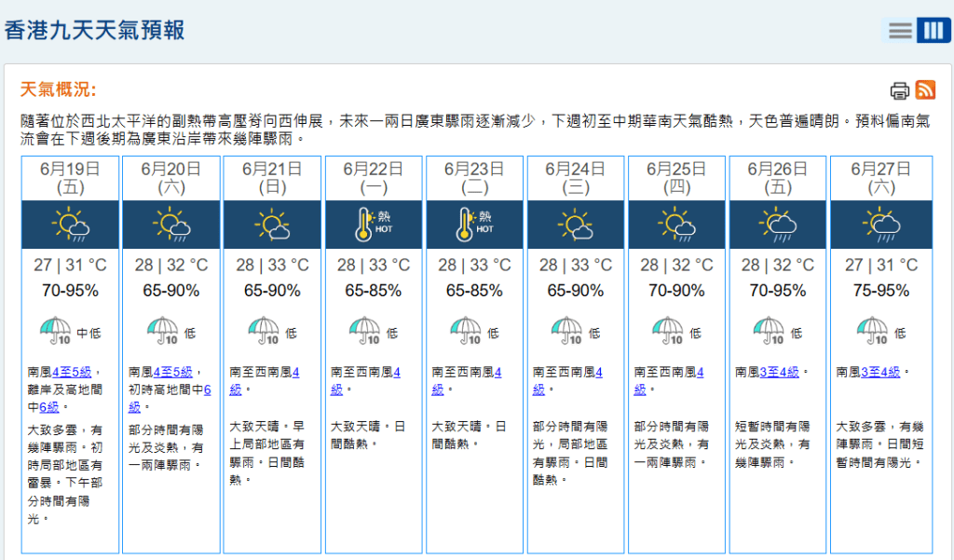This screenshot has width=954, height=560.
Task: Click June 23 umbrella rain probability icon
Action: [466, 331]
